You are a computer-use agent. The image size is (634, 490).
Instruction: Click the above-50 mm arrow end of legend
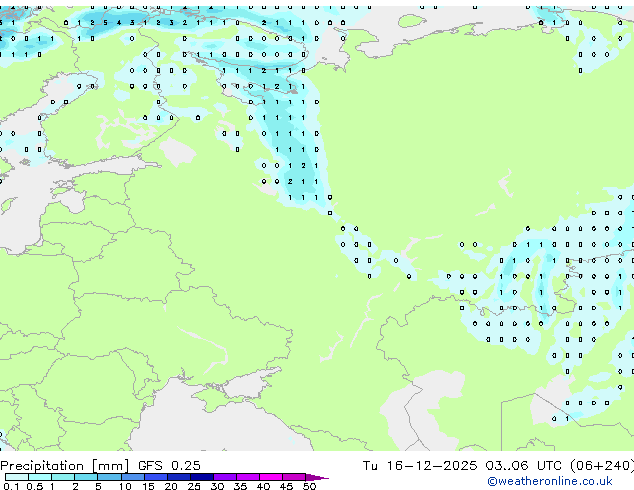pos(317,477)
